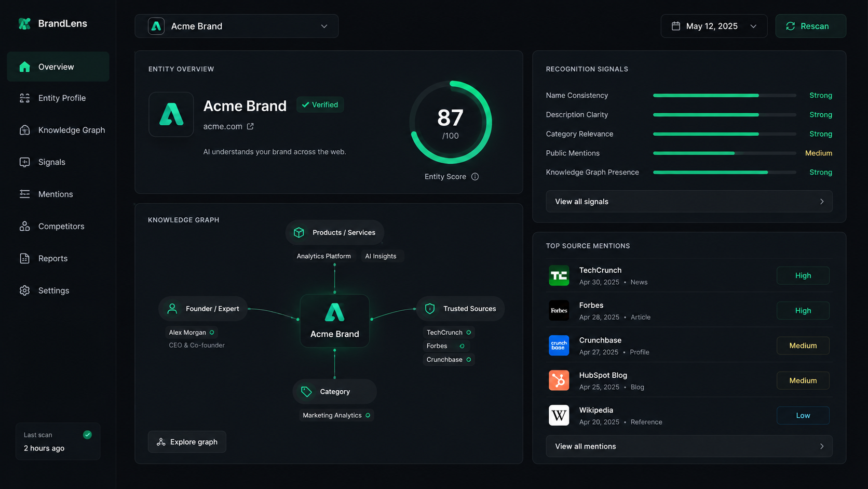This screenshot has width=868, height=489.
Task: Click the Medium badge for HubSpot Blog
Action: 803,380
